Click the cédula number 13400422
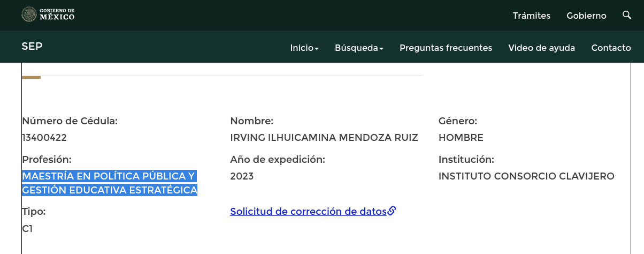This screenshot has width=644, height=254. [x=44, y=138]
